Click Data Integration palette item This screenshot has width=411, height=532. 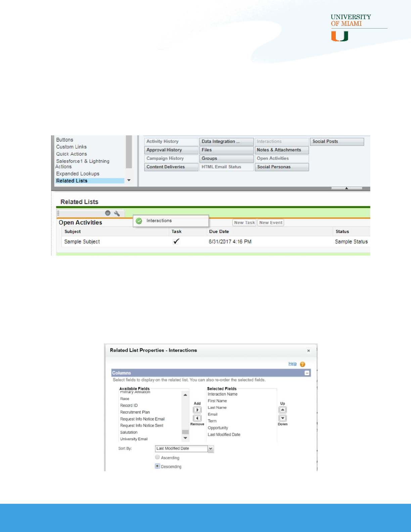click(227, 141)
